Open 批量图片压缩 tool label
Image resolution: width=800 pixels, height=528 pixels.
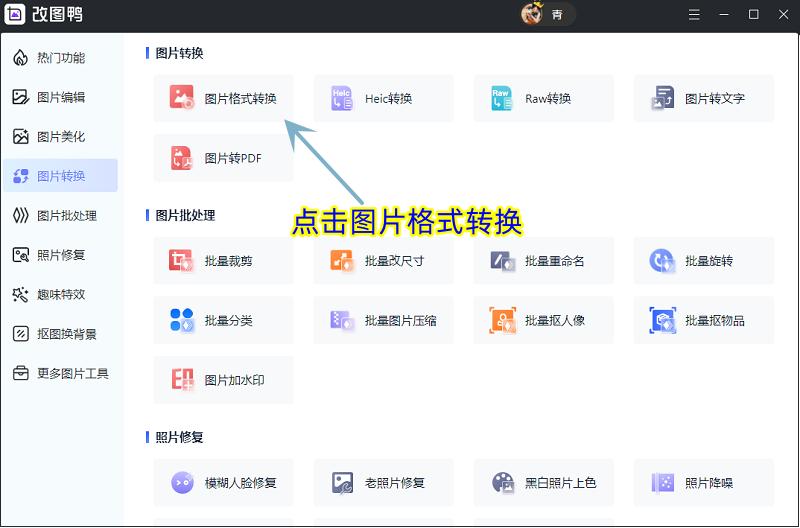pos(401,321)
